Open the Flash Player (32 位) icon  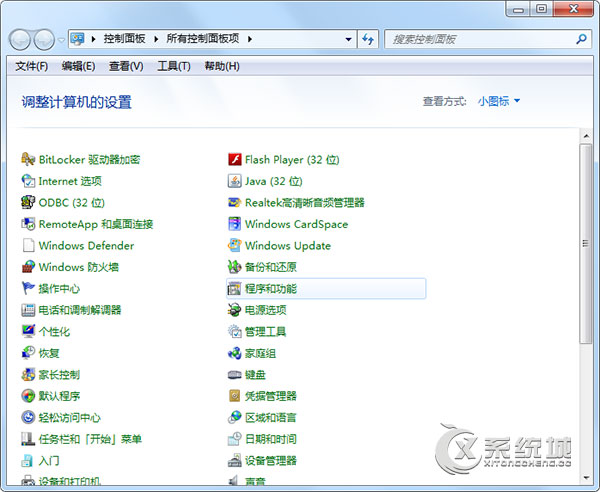click(x=235, y=159)
